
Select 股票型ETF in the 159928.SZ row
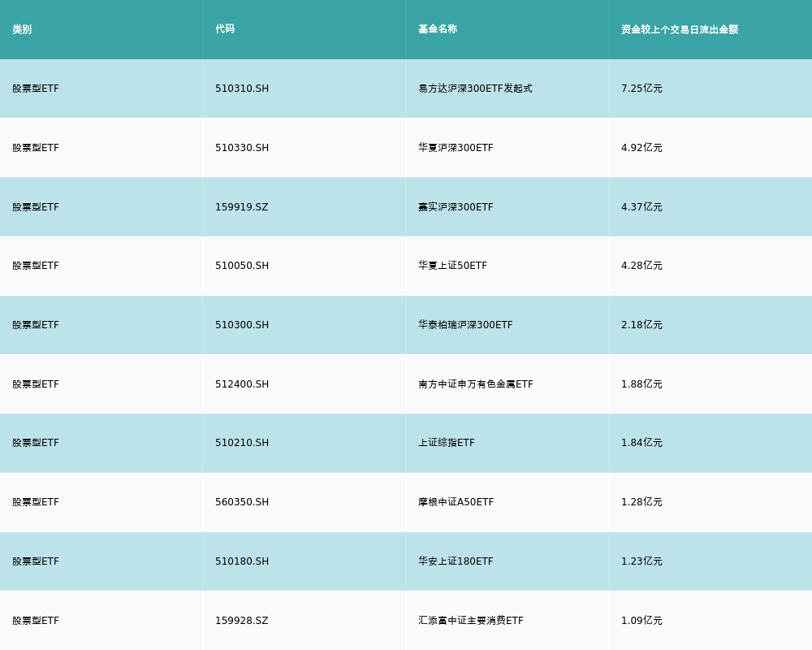(36, 621)
